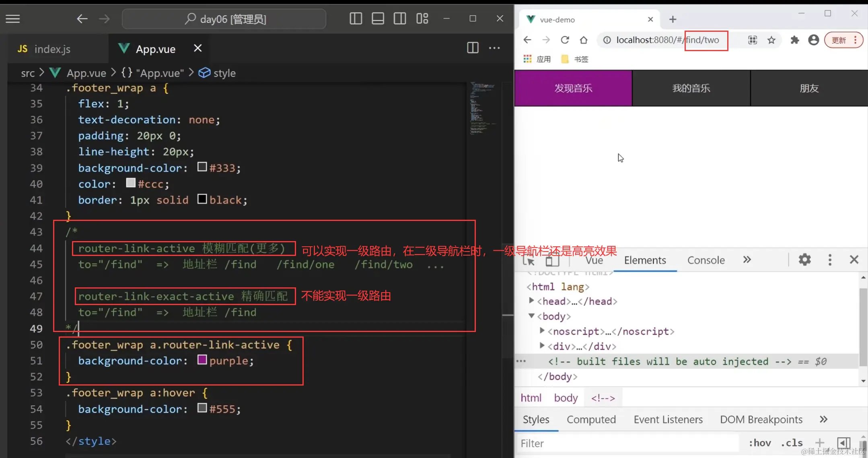Click the src breadcrumb segment
868x458 pixels.
click(x=28, y=73)
